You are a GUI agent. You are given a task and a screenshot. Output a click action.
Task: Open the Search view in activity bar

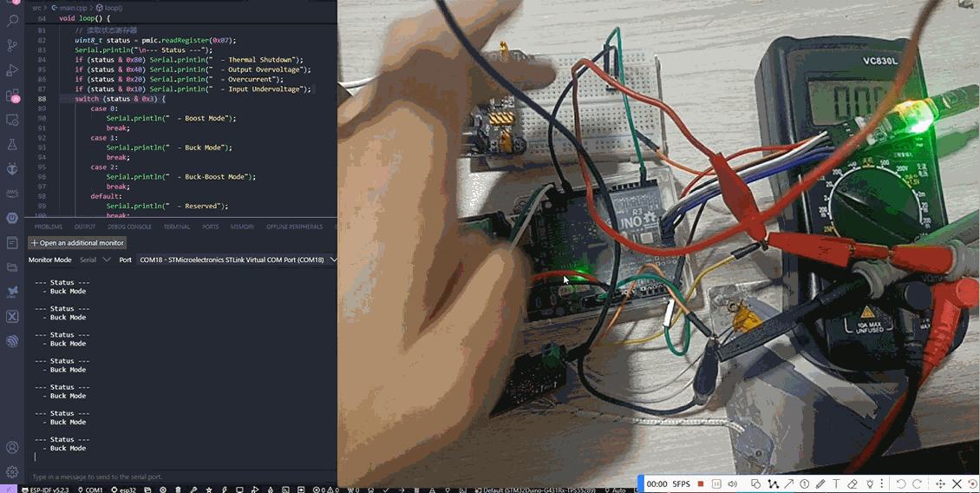pos(12,20)
